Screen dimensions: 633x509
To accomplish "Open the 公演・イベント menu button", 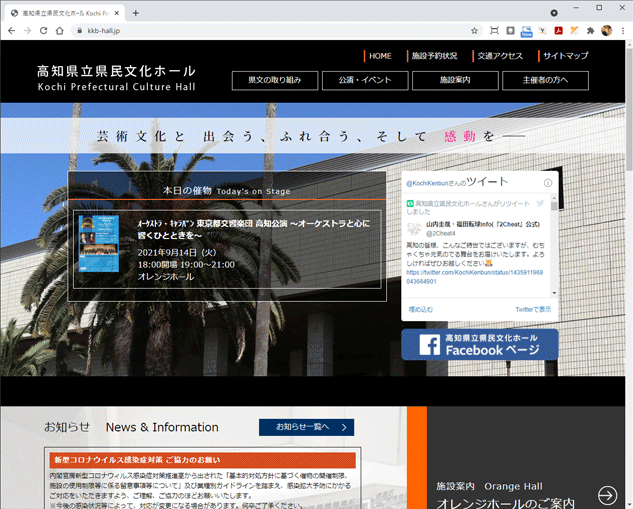I will pyautogui.click(x=365, y=80).
